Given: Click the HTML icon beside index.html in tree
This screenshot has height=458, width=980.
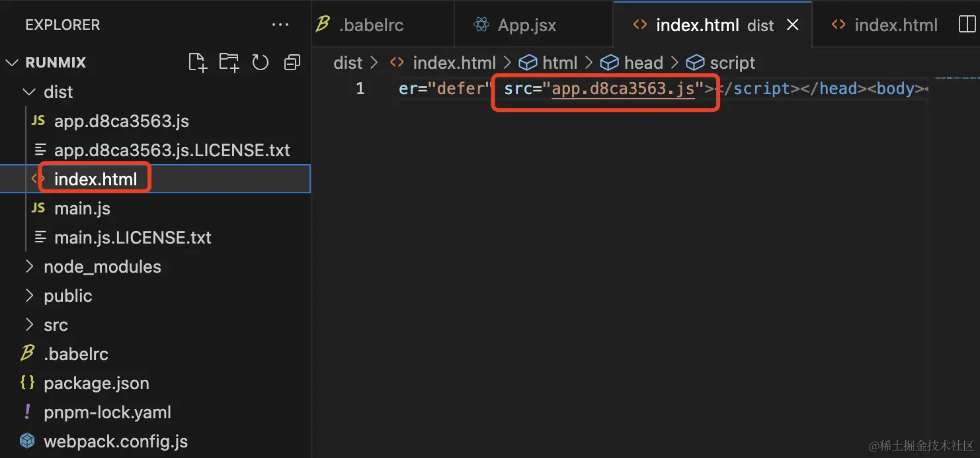Looking at the screenshot, I should [36, 179].
